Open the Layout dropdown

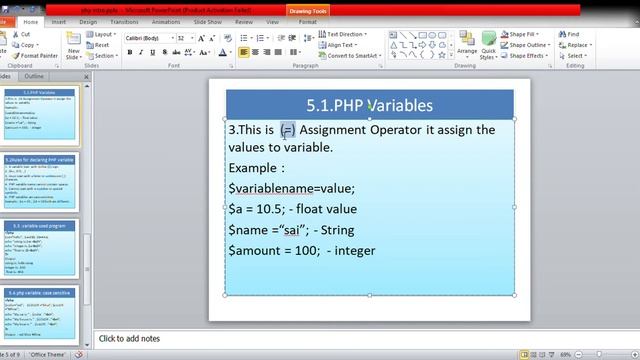(x=101, y=34)
